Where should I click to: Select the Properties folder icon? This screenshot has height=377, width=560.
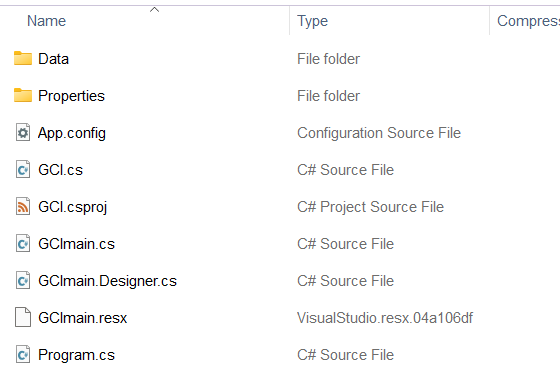pos(23,95)
